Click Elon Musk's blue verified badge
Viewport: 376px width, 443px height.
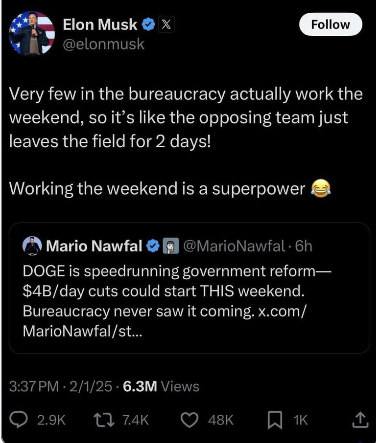tap(149, 25)
